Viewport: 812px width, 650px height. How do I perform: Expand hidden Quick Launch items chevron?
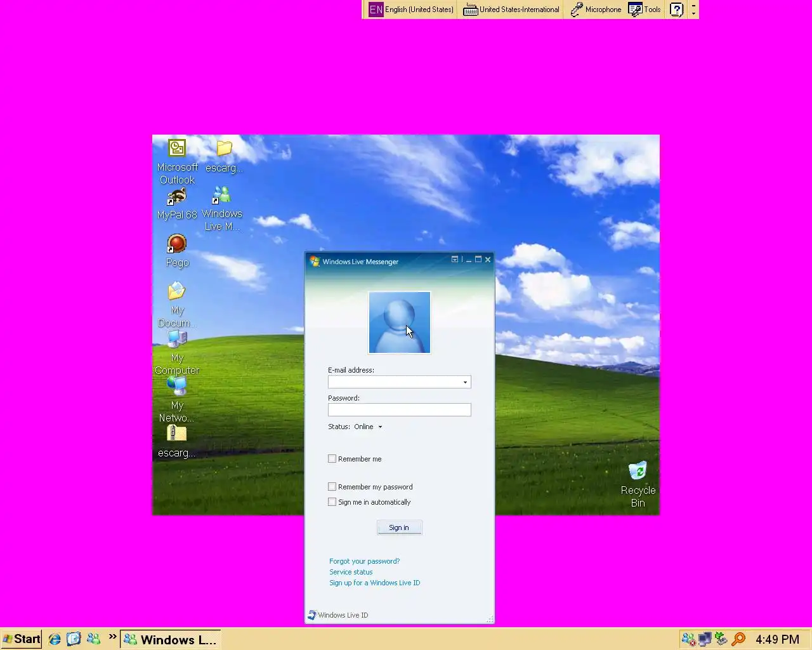pyautogui.click(x=112, y=637)
